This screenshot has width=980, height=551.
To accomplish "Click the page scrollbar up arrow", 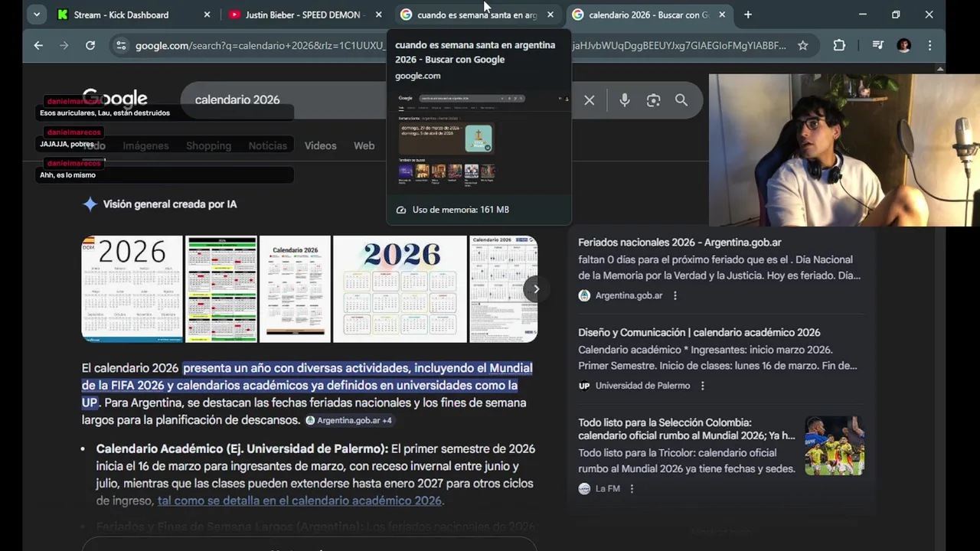I will 940,69.
